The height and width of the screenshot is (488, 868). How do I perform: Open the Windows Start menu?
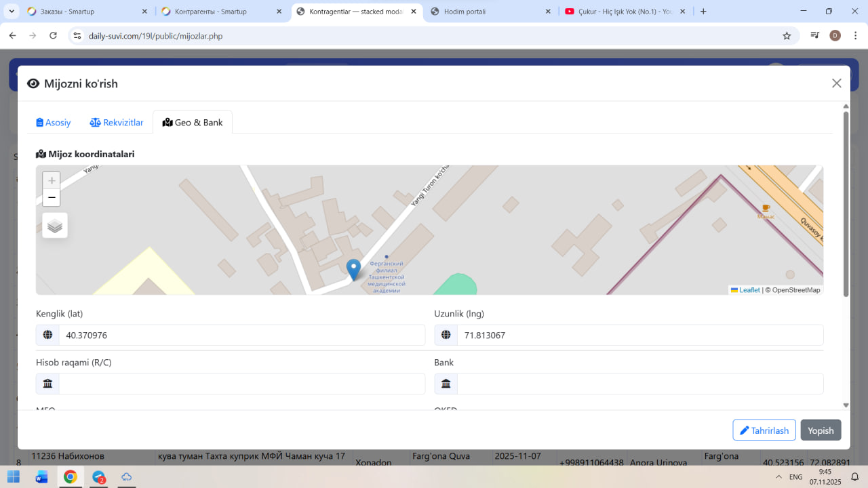[14, 476]
